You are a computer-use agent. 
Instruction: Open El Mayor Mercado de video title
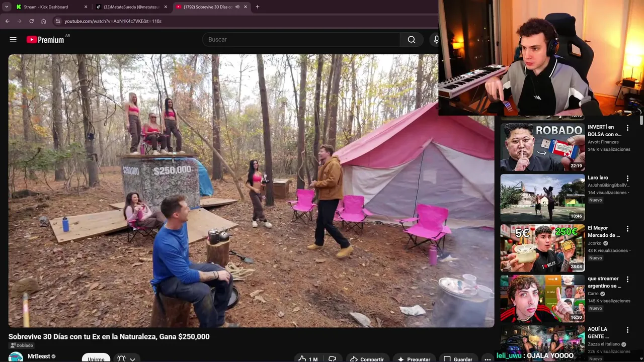[x=604, y=231]
